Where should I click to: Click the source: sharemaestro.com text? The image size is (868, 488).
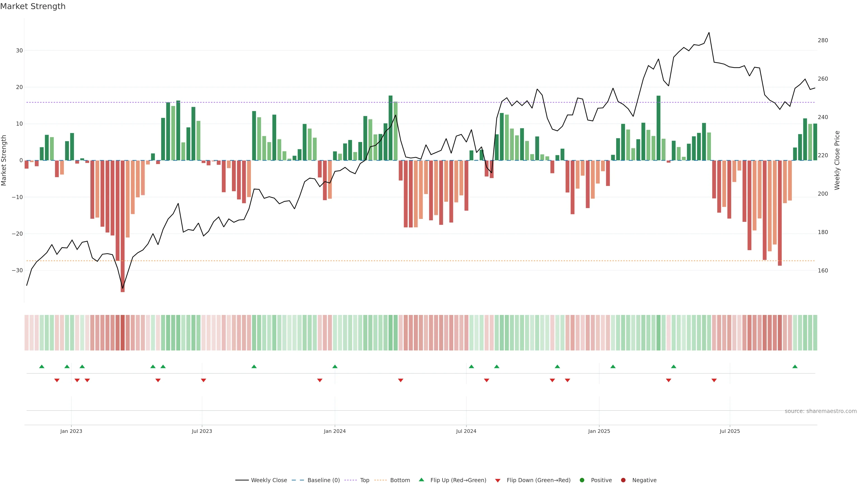pyautogui.click(x=821, y=411)
